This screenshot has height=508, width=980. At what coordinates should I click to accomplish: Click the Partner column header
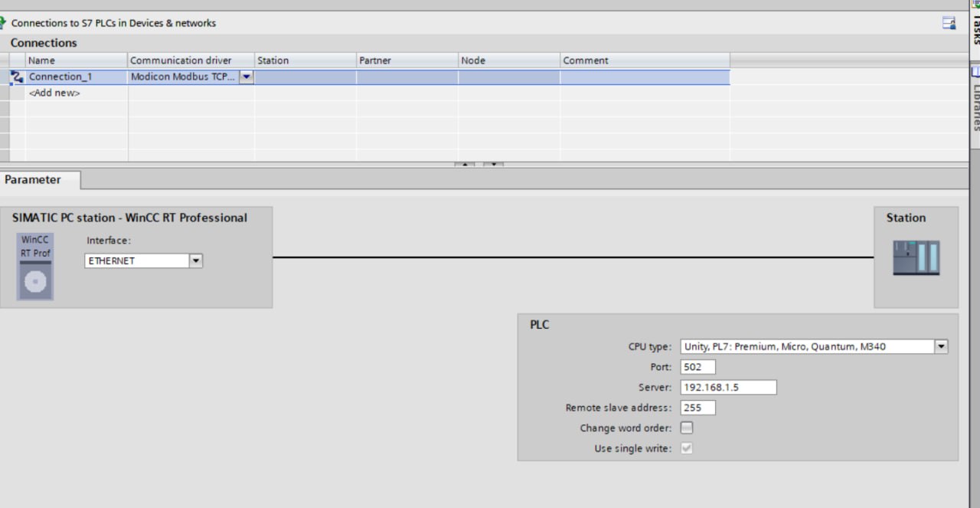407,61
